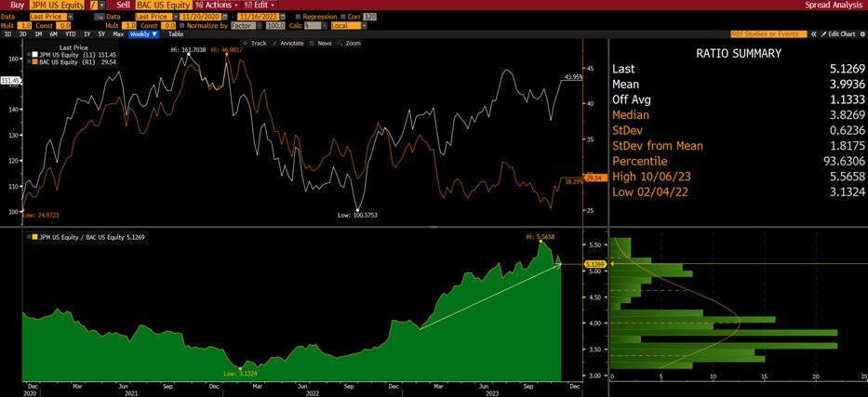Click ratio legend yellow swatch in lower chart
Viewport: 868px width, 397px height.
(x=34, y=237)
